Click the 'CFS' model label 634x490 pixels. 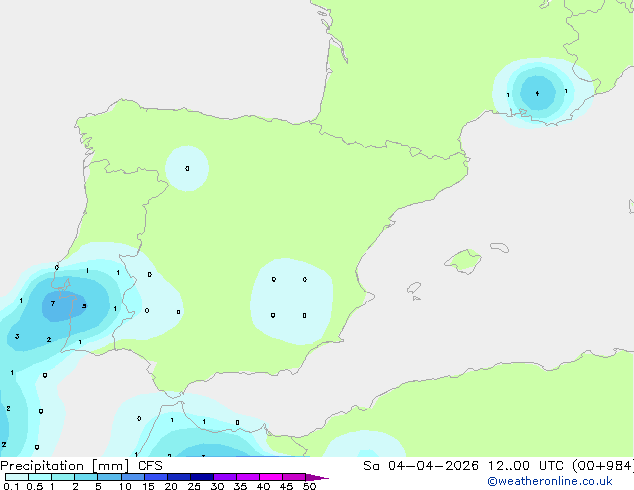click(x=150, y=466)
